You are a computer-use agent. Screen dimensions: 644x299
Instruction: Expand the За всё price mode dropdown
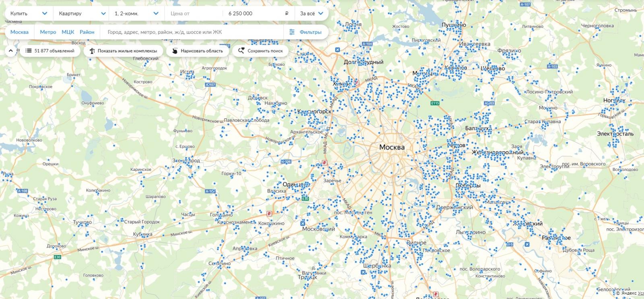pyautogui.click(x=312, y=13)
